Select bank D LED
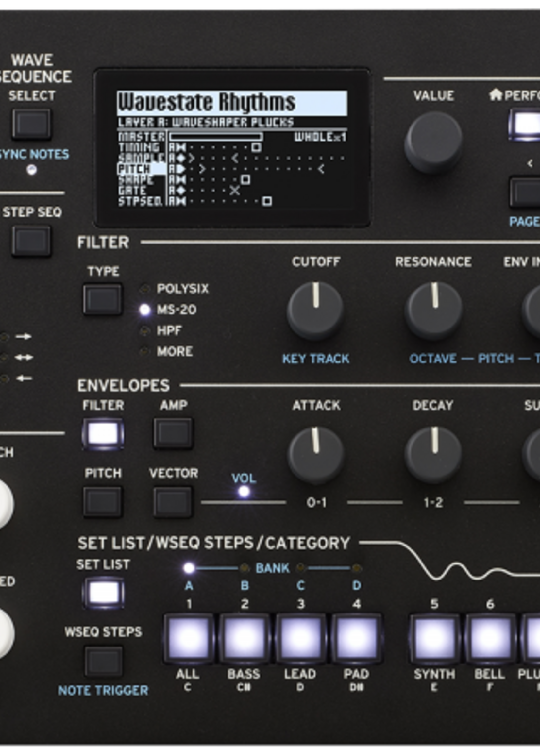540x756 pixels. pos(356,568)
